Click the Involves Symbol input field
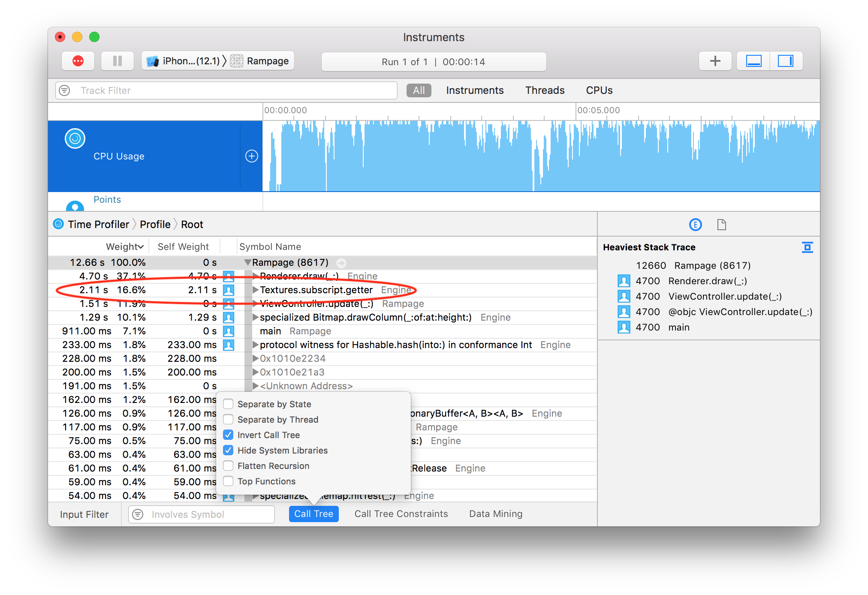Viewport: 868px width, 595px height. (202, 514)
